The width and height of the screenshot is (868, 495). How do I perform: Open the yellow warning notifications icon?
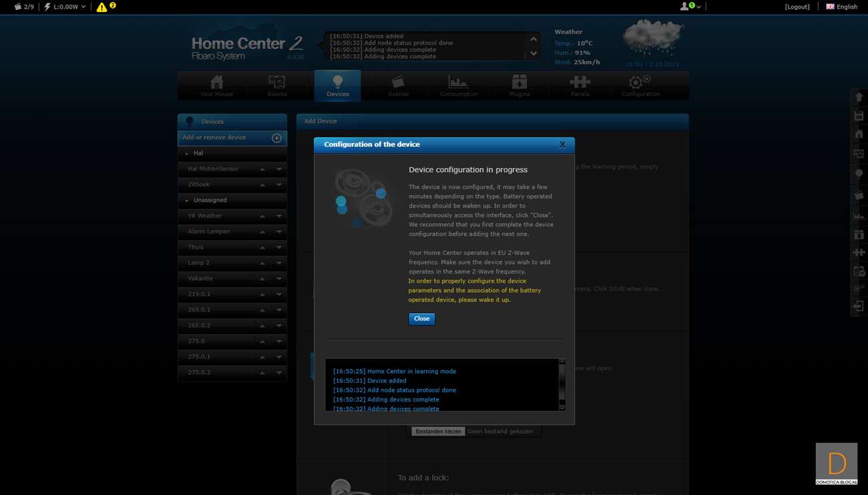[101, 7]
